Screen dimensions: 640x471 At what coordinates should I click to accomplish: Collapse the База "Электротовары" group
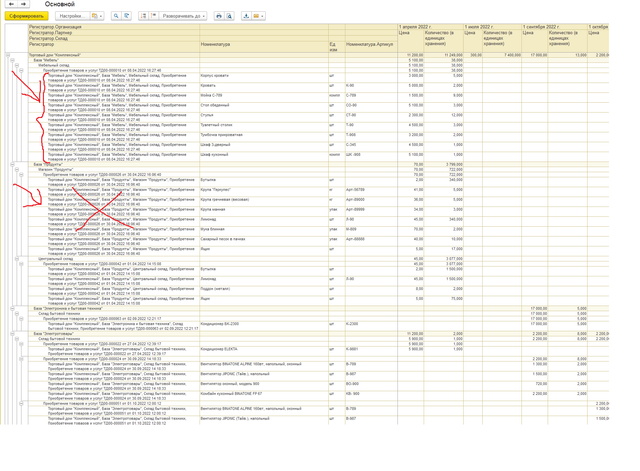coord(12,333)
